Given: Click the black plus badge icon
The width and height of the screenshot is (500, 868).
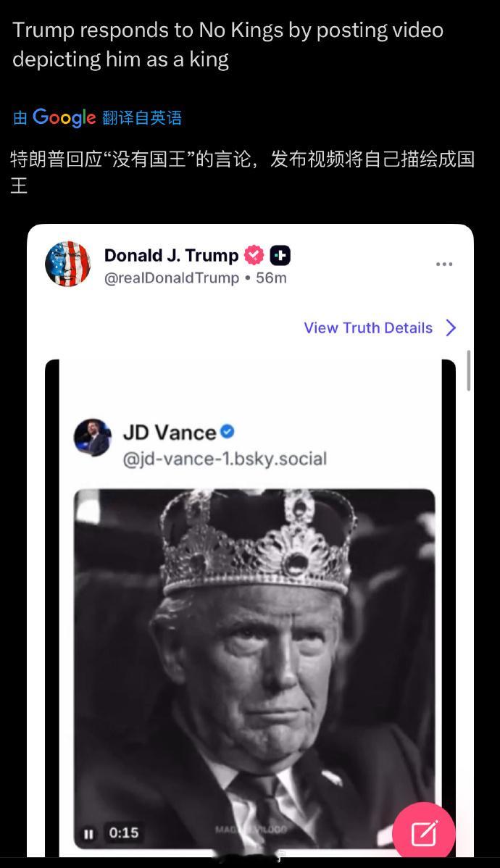Looking at the screenshot, I should pyautogui.click(x=280, y=255).
